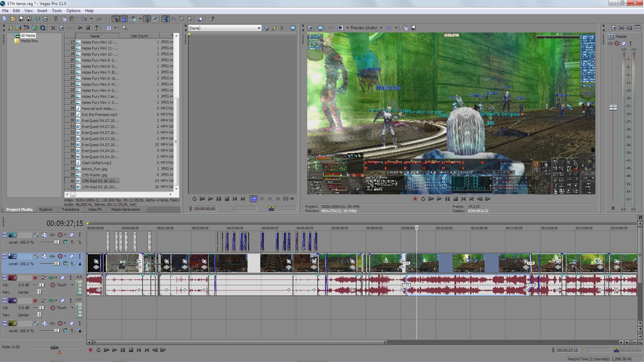Switch to the Explorer tab

46,209
